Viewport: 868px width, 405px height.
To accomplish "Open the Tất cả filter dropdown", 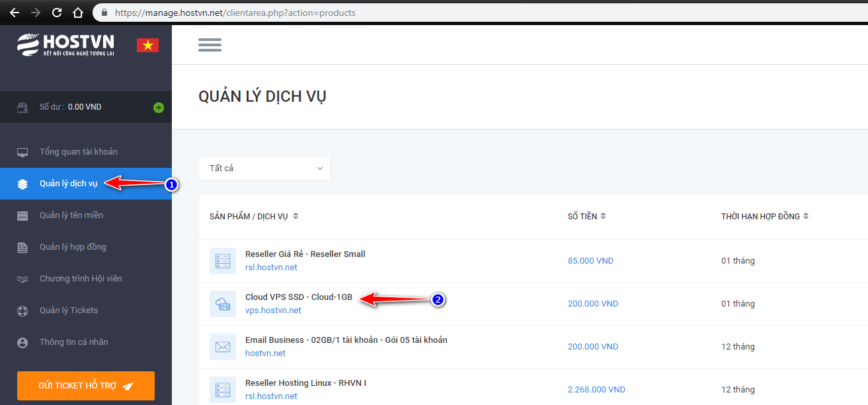I will [x=264, y=168].
